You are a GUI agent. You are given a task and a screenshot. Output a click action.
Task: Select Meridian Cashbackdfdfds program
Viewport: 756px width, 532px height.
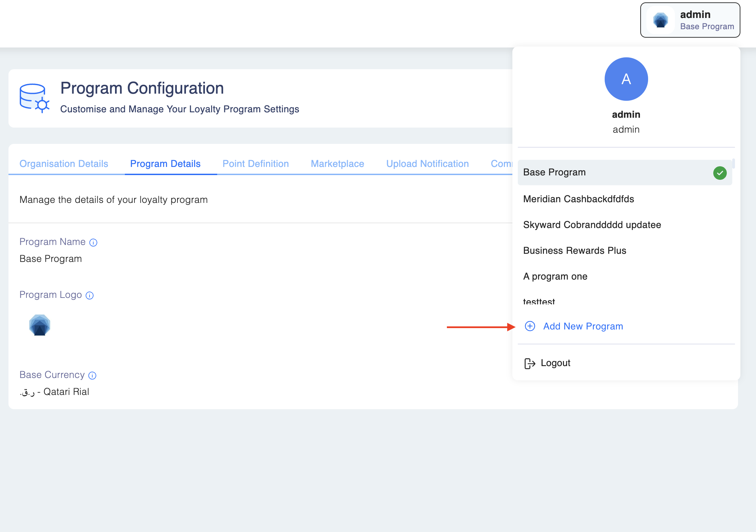pyautogui.click(x=579, y=199)
